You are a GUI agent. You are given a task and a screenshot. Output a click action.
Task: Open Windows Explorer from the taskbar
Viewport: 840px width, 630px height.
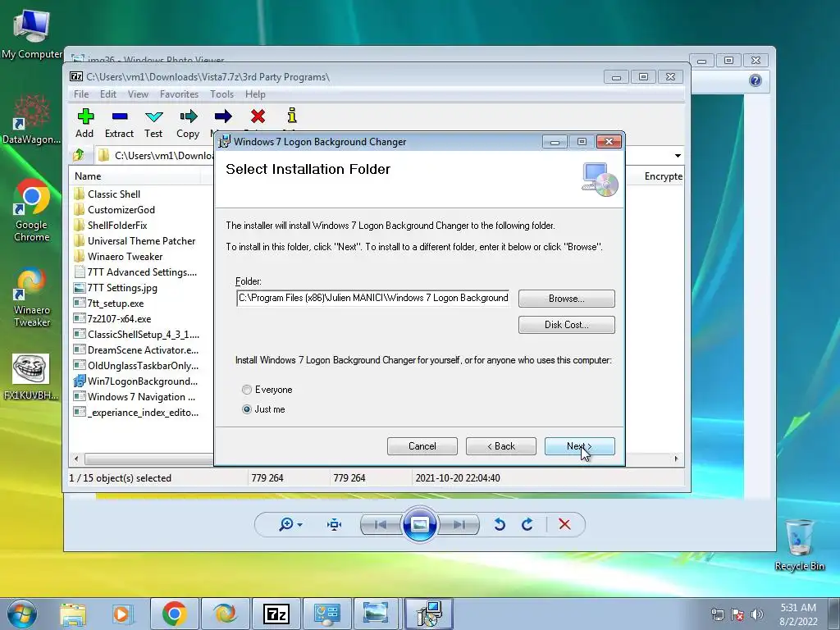coord(73,614)
